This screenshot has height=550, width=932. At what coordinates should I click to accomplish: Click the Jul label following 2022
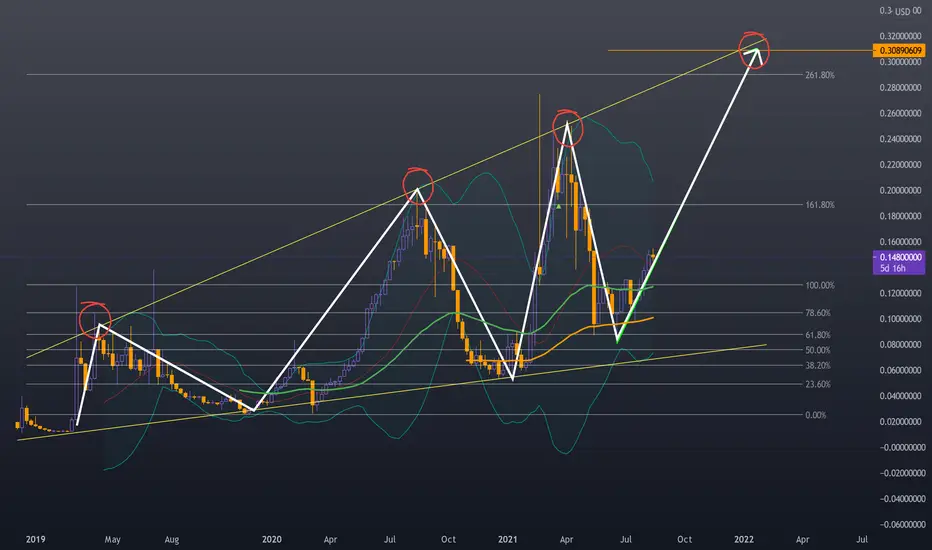click(x=862, y=539)
